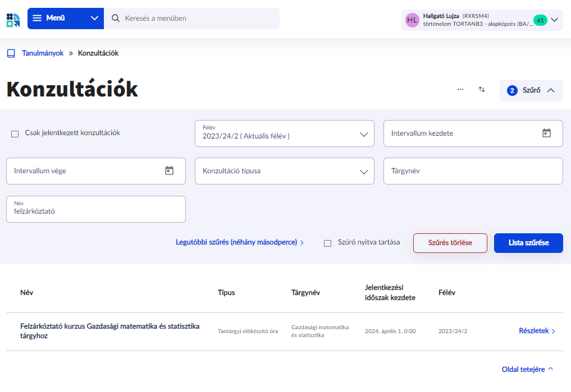Check the Szűrő nyitva tartása box
The width and height of the screenshot is (571, 392).
tap(328, 243)
